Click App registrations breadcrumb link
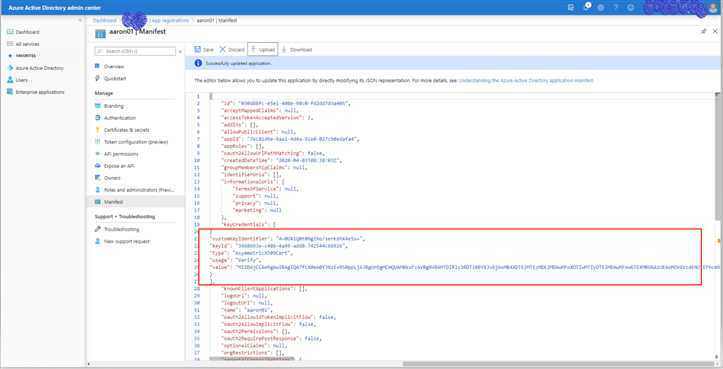Viewport: 723px width, 369px height. (x=170, y=20)
